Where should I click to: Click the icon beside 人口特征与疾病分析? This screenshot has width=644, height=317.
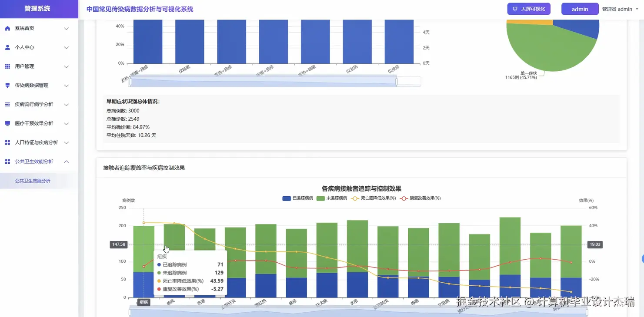click(x=7, y=142)
